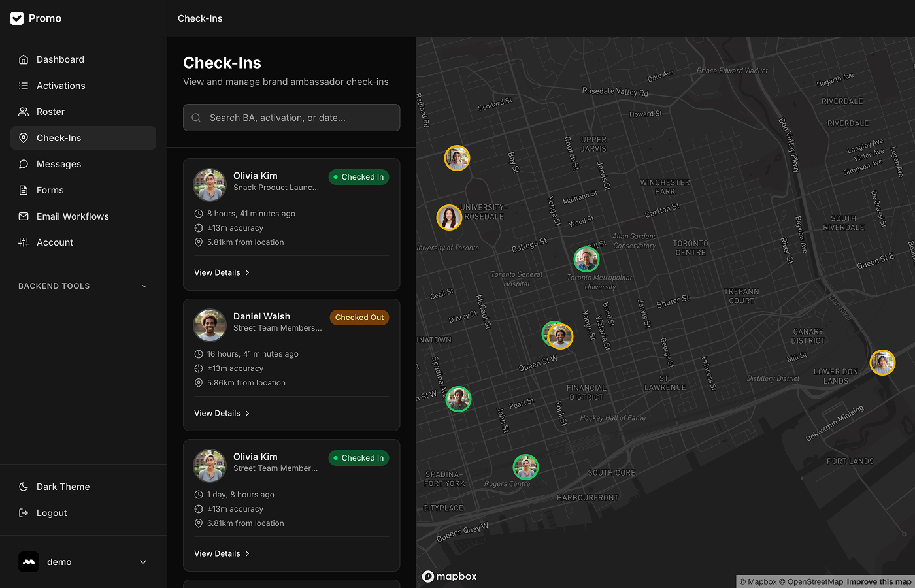Toggle Dark Theme using the moon icon

click(x=23, y=486)
